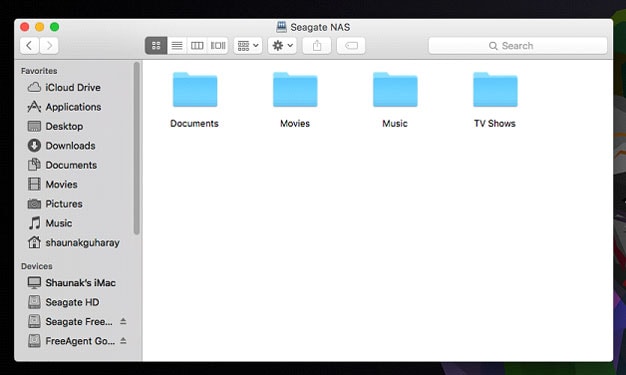Open the Action gear menu

(x=282, y=46)
